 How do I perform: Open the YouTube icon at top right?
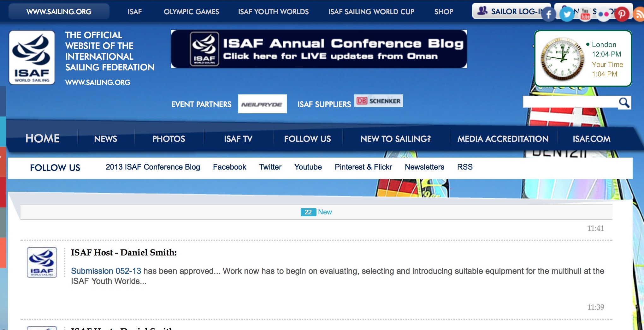(585, 14)
